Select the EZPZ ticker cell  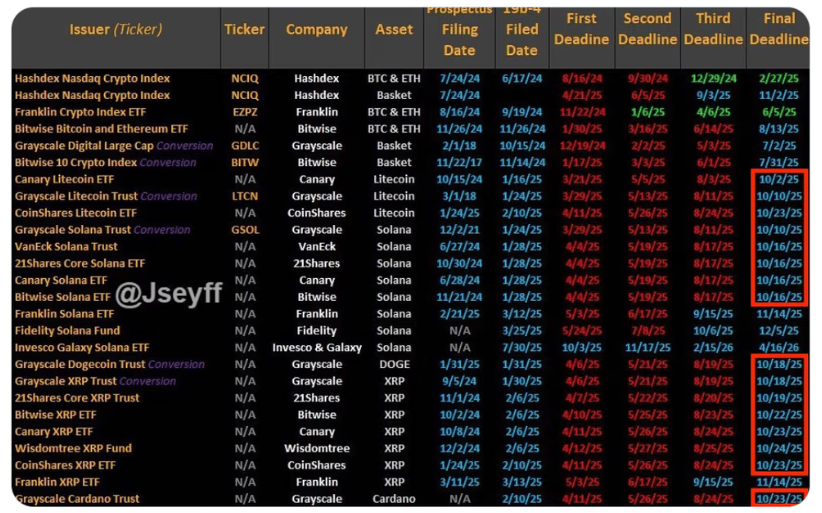pyautogui.click(x=245, y=112)
